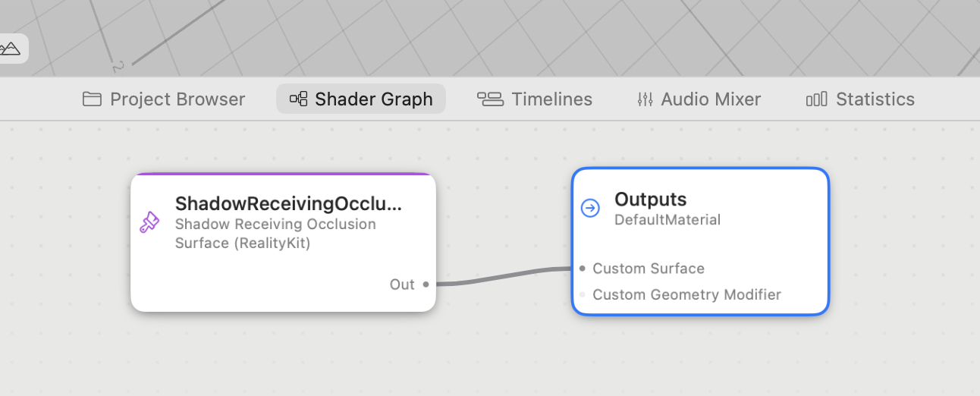
Task: Click the Custom Geometry Modifier input port dot
Action: pyautogui.click(x=582, y=294)
